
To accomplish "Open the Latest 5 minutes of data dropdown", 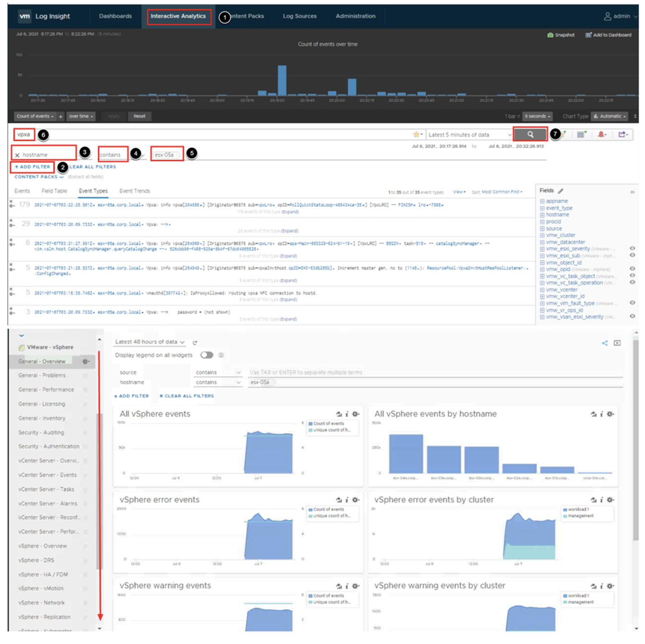I will coord(470,135).
